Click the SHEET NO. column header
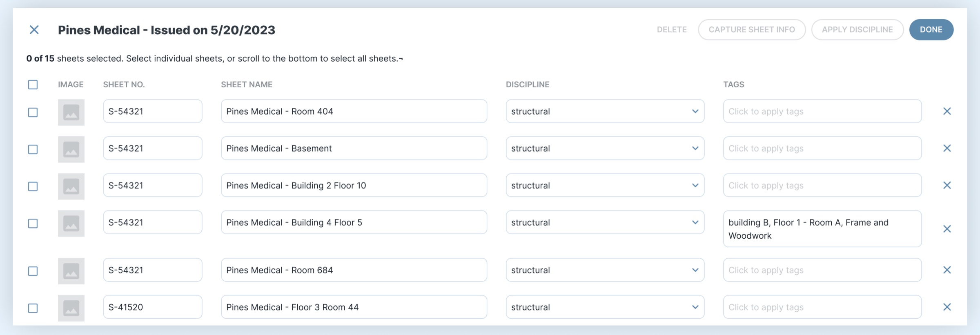 tap(124, 84)
